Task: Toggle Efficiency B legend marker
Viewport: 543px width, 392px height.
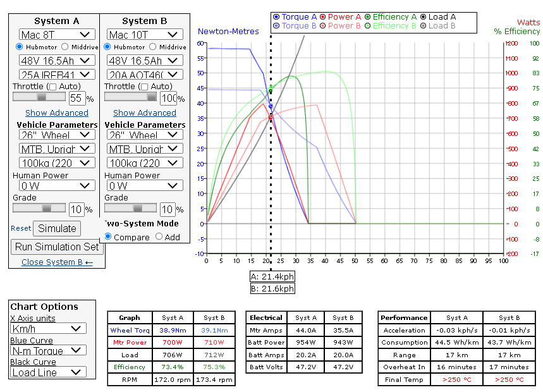Action: pos(369,26)
